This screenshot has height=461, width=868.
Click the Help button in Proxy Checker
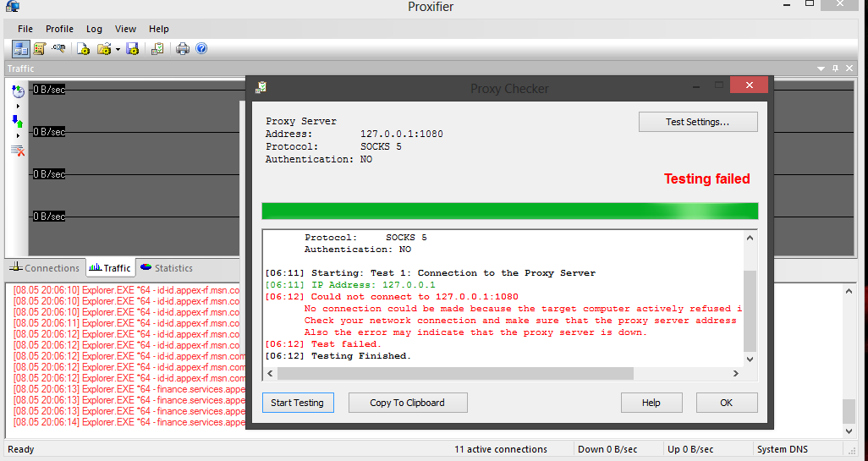pos(651,403)
